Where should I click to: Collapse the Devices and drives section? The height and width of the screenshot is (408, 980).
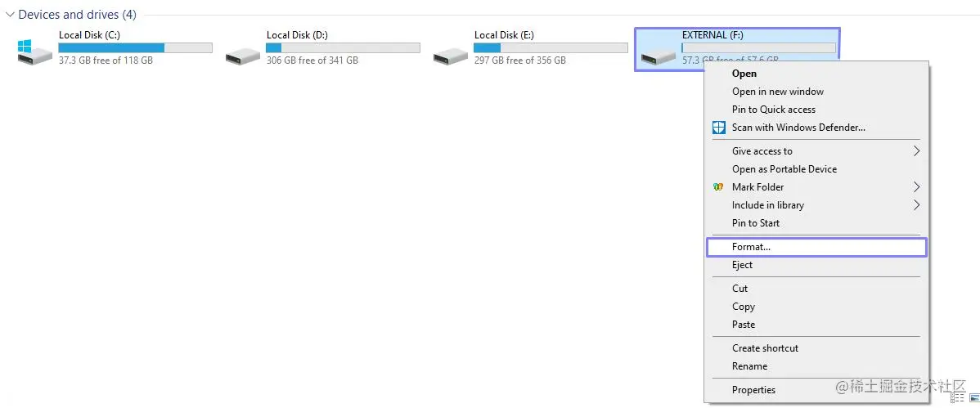10,15
